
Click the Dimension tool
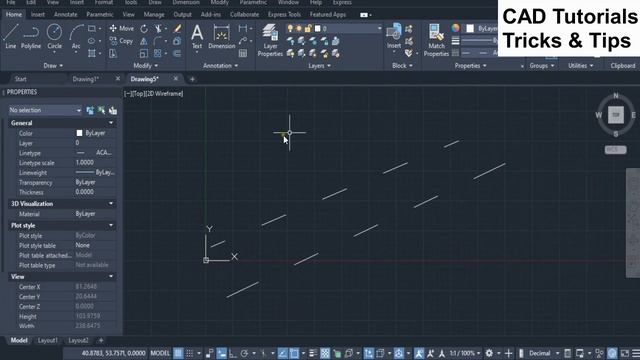pos(222,37)
